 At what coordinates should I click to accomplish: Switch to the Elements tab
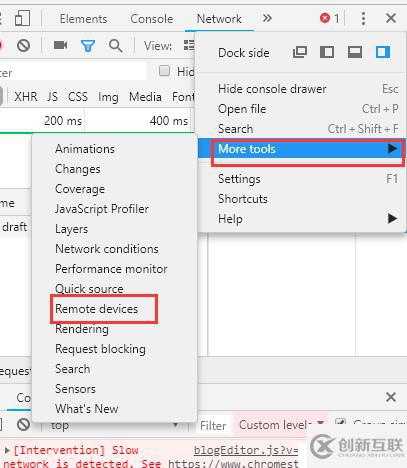pyautogui.click(x=83, y=19)
